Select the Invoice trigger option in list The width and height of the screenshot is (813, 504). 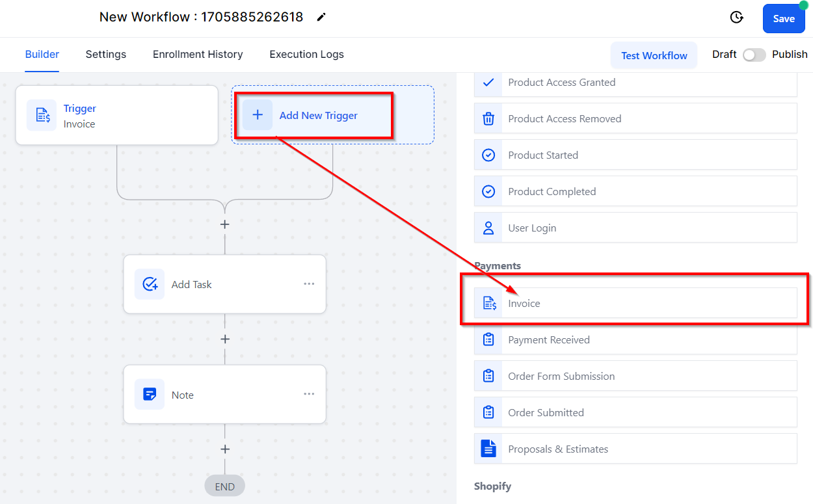(x=635, y=303)
